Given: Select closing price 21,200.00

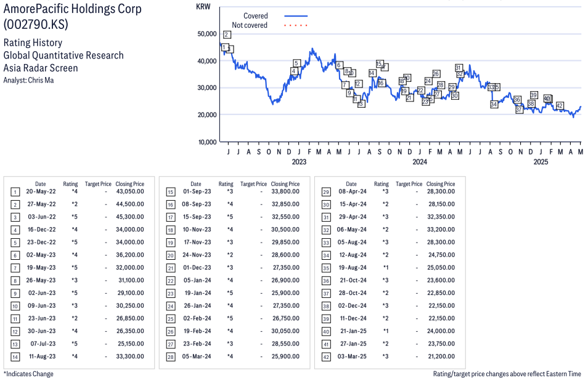Looking at the screenshot, I should tap(441, 356).
